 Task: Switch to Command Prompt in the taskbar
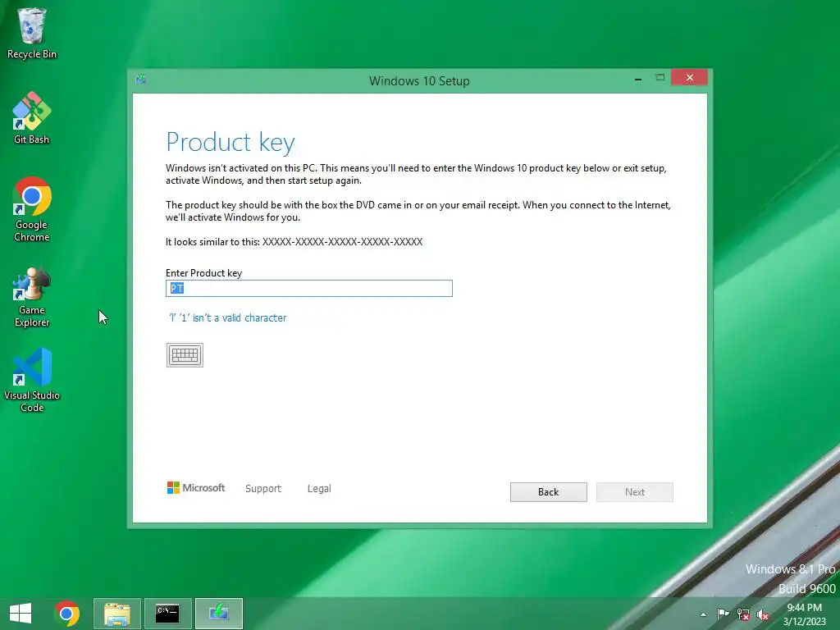pyautogui.click(x=167, y=614)
